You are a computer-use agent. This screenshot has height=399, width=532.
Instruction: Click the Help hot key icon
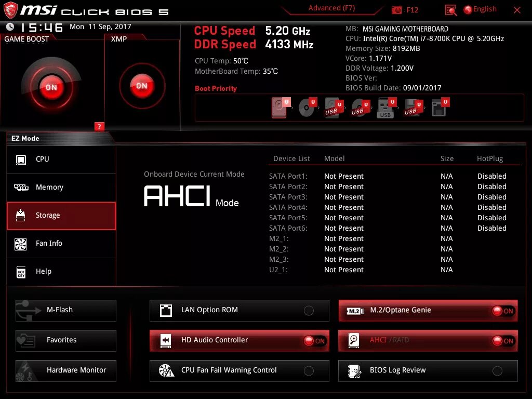pyautogui.click(x=21, y=272)
